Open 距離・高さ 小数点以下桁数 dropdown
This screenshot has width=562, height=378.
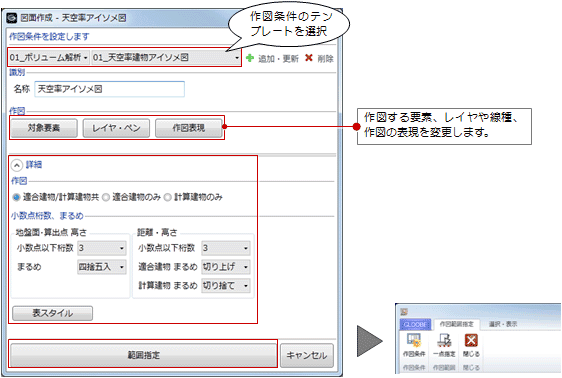coord(226,248)
